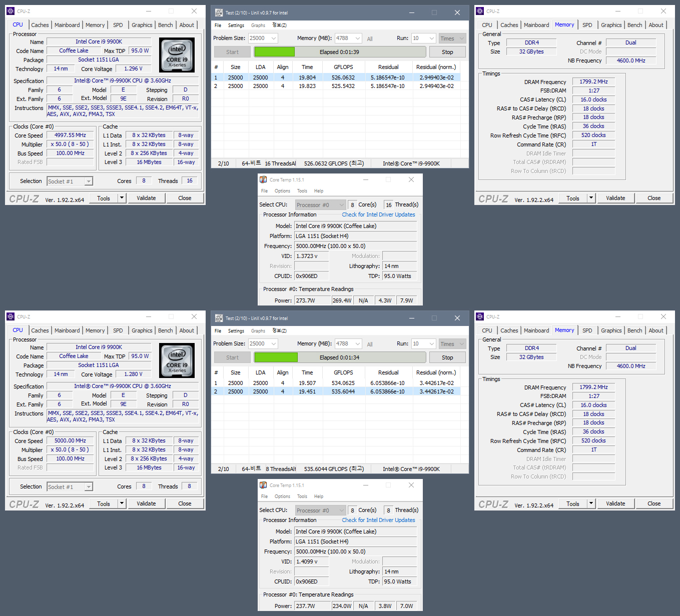Click the progress bar showing Elapsed 0:01:34
This screenshot has height=616, width=680.
(x=340, y=357)
